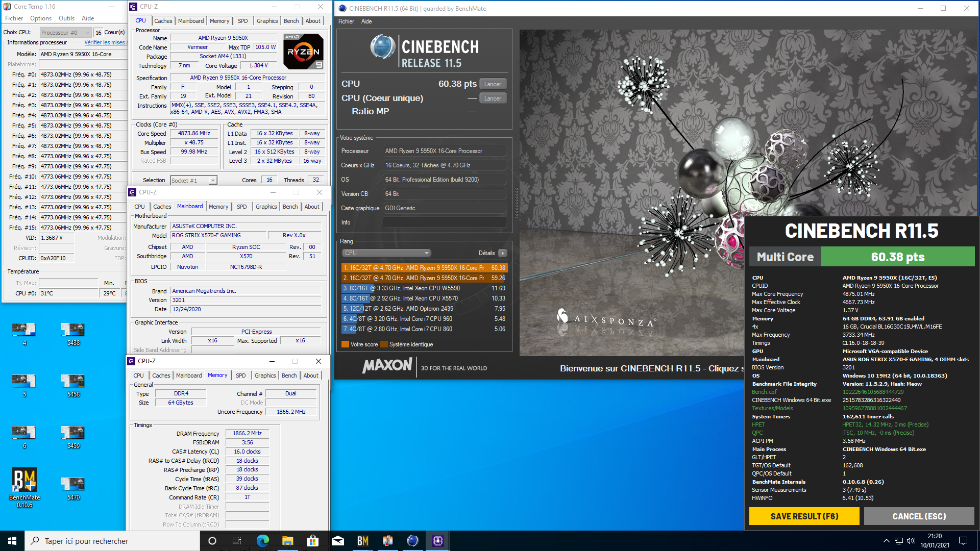This screenshot has width=980, height=551.
Task: Open BenchMate 0.10.6 desktop icon
Action: (24, 487)
